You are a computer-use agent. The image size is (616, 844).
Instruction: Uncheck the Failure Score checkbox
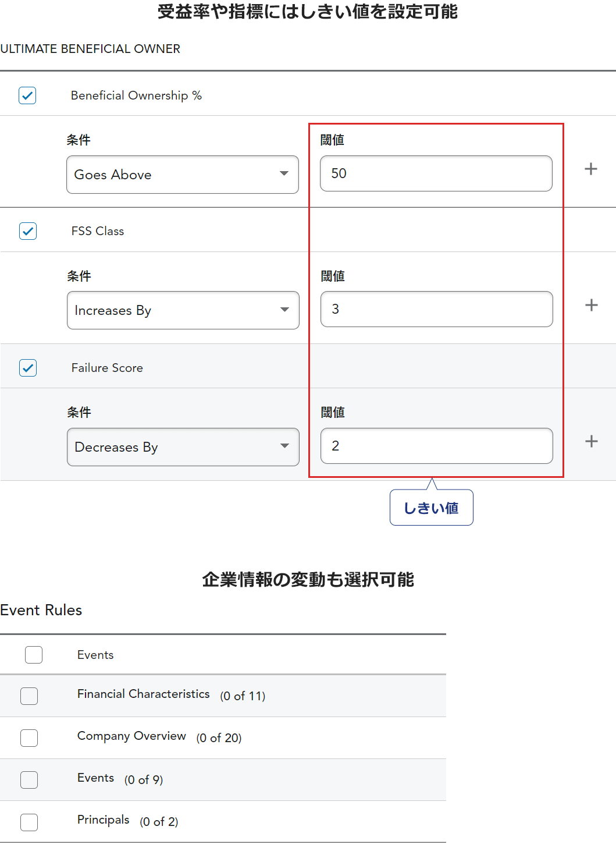click(x=28, y=368)
